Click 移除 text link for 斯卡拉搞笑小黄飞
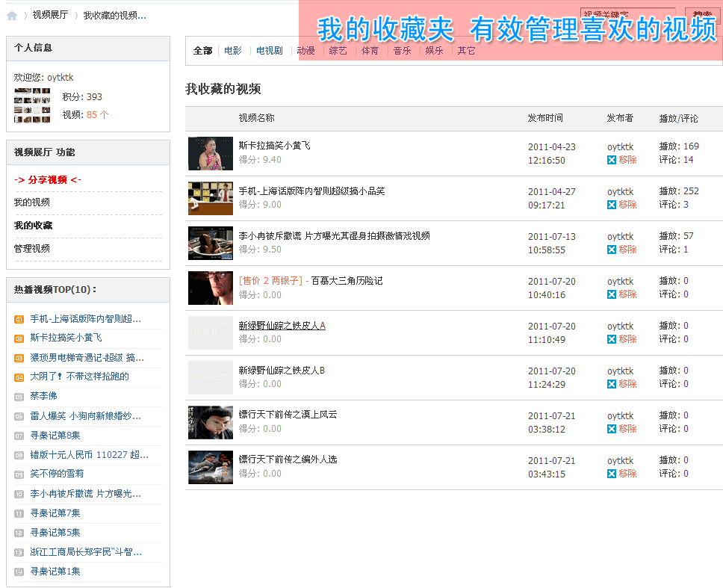 tap(627, 160)
